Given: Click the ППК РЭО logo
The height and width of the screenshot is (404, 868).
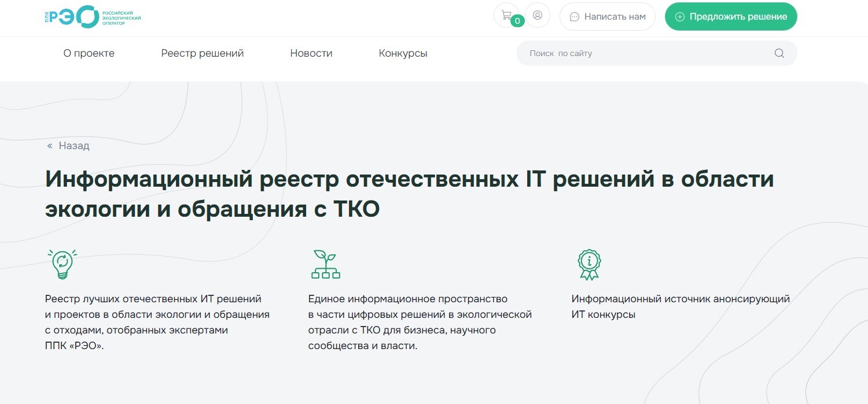Looking at the screenshot, I should click(x=93, y=16).
